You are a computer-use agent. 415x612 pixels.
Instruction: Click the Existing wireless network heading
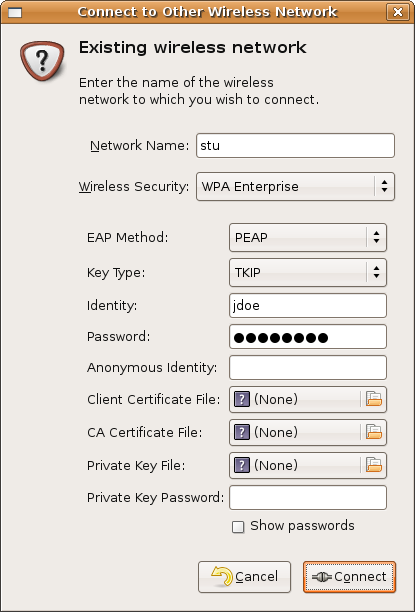coord(192,48)
